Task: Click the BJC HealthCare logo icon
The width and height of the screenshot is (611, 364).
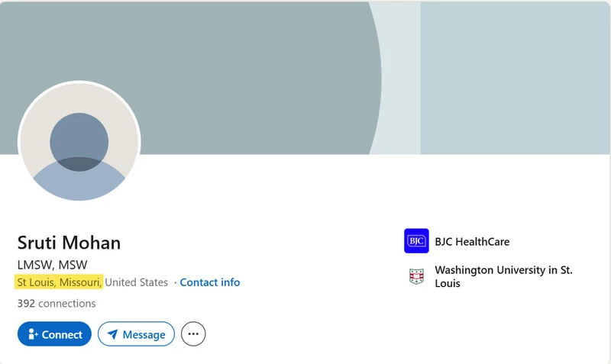Action: (x=416, y=241)
